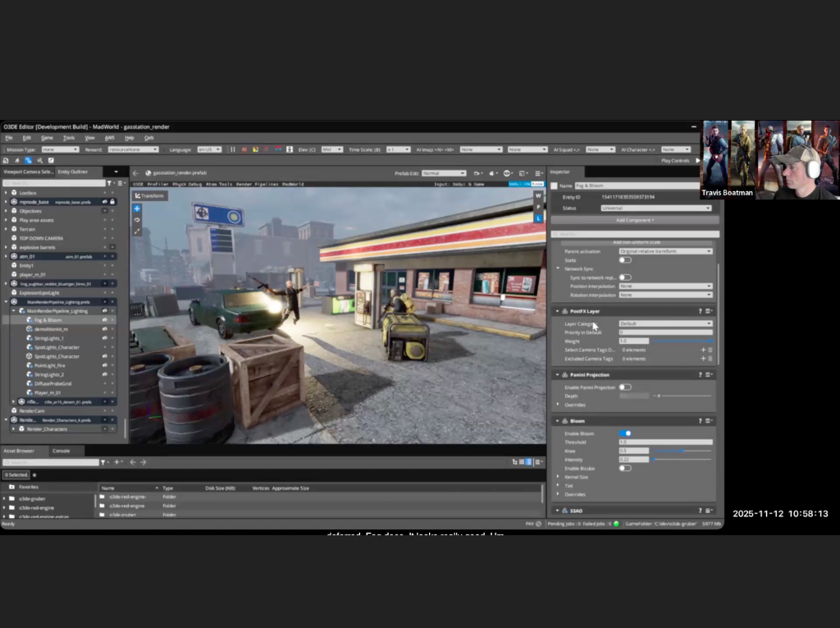The image size is (840, 628).
Task: Open the Status Universal dropdown
Action: (x=665, y=209)
